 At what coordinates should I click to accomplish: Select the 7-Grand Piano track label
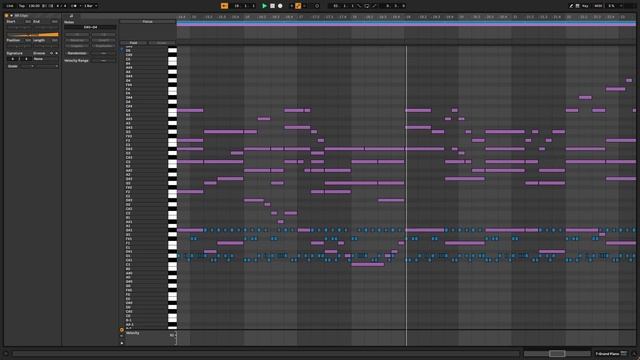click(x=607, y=353)
